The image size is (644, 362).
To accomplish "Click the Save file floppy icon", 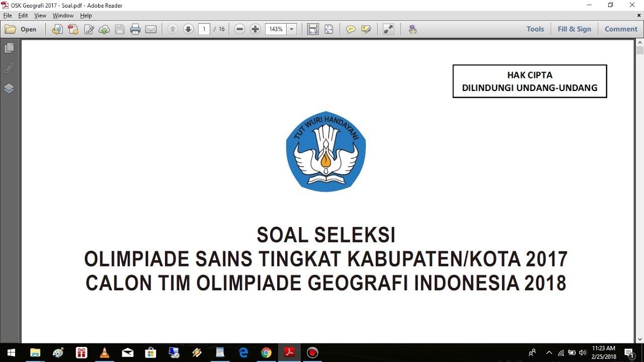I will [x=120, y=29].
